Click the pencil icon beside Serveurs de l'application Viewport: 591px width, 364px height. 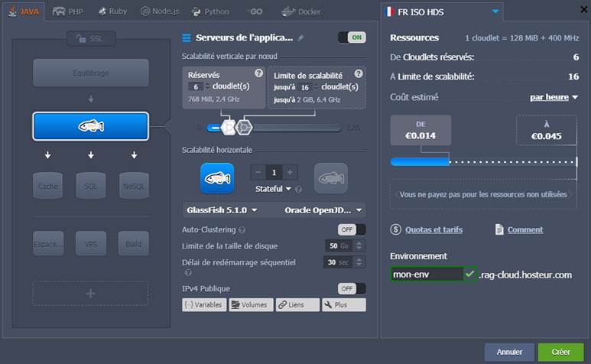point(300,38)
